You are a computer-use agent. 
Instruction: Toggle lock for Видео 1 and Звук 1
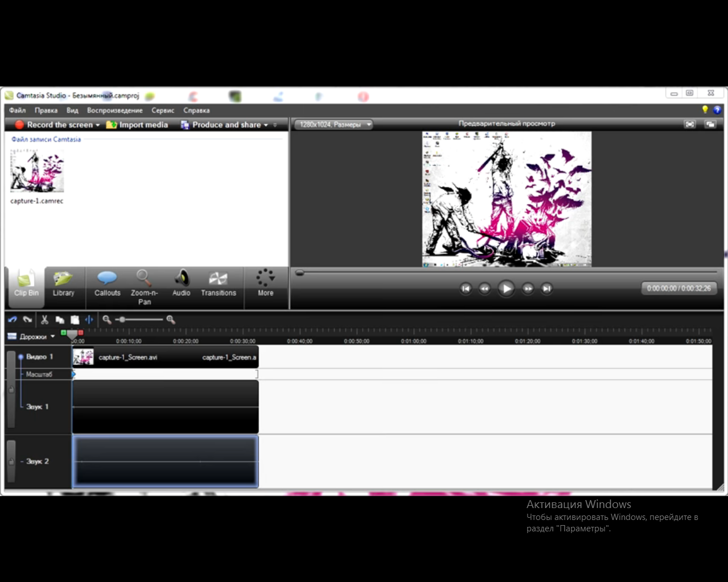coord(11,389)
